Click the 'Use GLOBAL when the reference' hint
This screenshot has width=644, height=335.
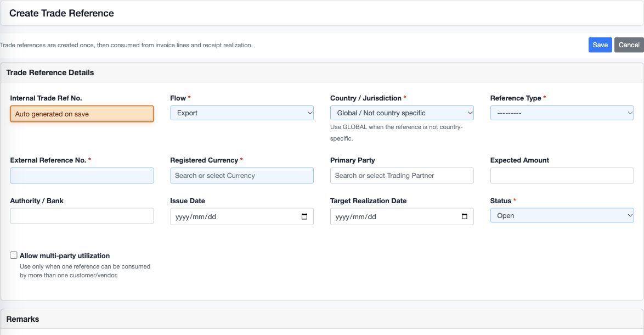click(x=397, y=133)
